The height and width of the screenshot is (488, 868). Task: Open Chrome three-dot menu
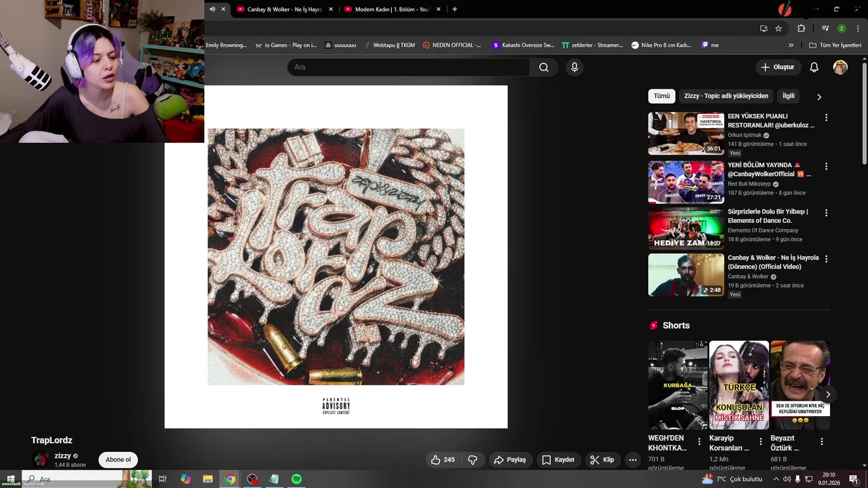858,28
